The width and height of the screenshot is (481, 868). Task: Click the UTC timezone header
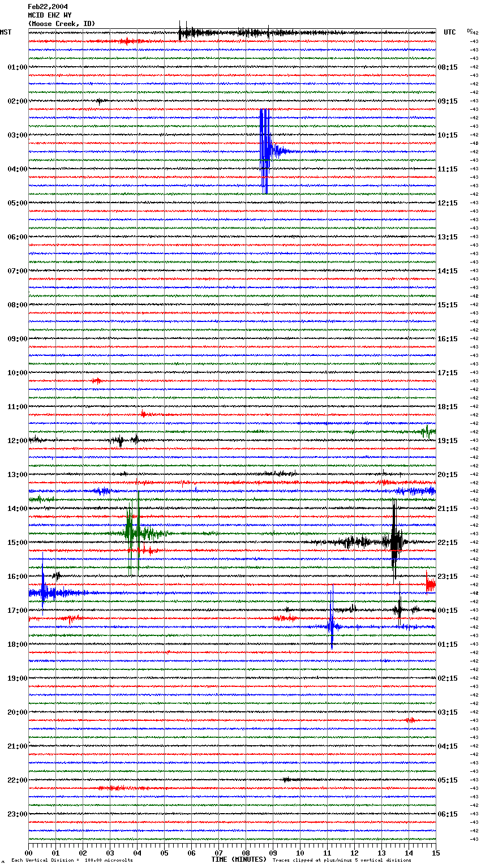[x=450, y=32]
